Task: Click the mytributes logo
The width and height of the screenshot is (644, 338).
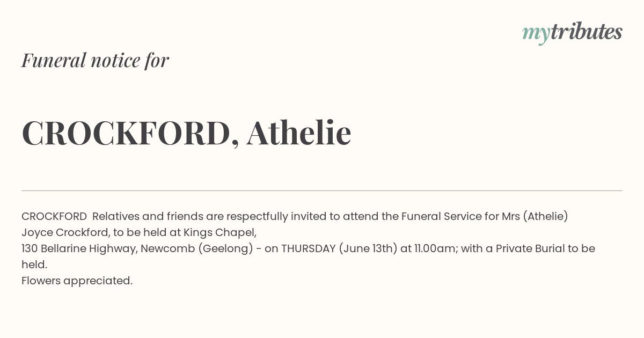Action: point(572,33)
